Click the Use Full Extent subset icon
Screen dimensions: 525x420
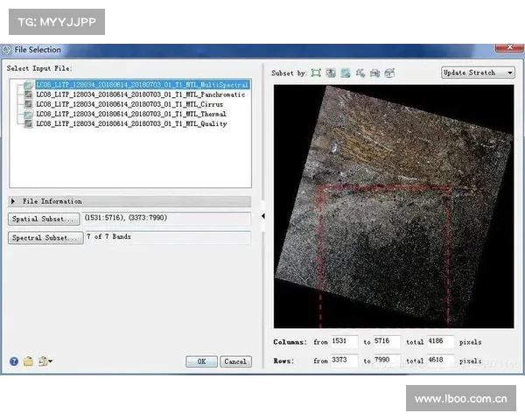click(x=316, y=73)
